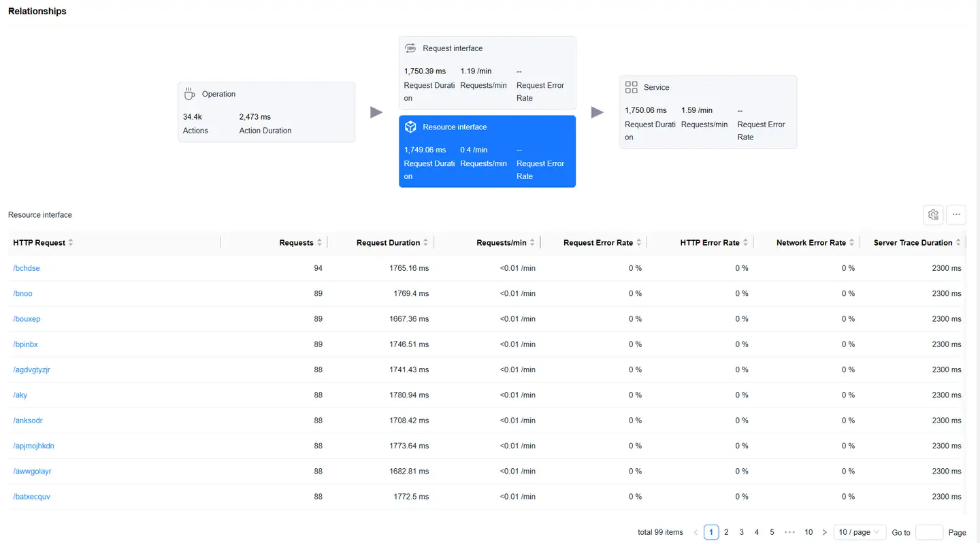Open the 10 / page size dropdown

(859, 532)
